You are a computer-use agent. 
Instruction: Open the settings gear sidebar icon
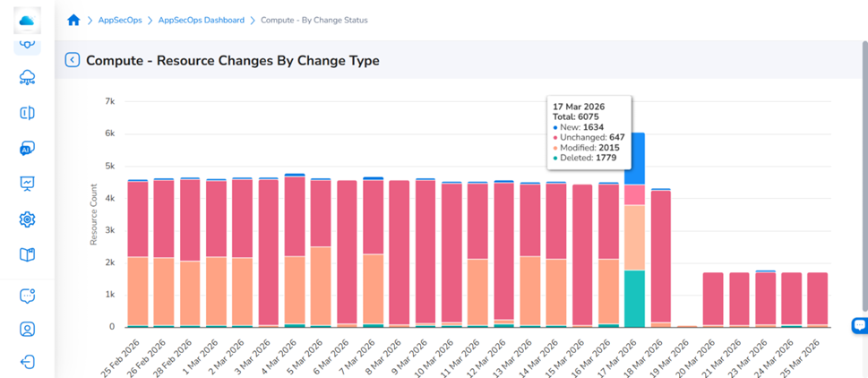pyautogui.click(x=27, y=219)
